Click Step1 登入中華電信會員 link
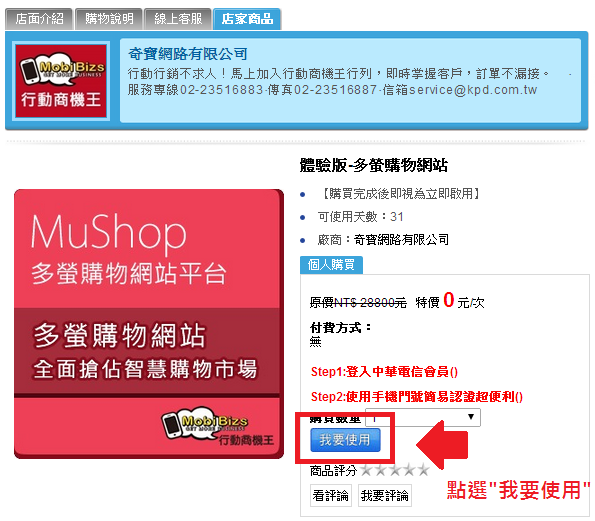The width and height of the screenshot is (595, 521). click(384, 372)
